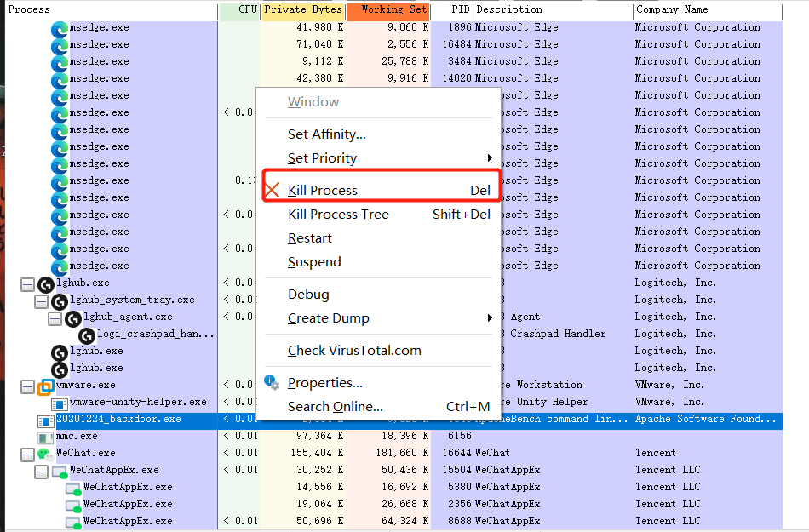Open Properties... from context menu
The width and height of the screenshot is (809, 532).
[378, 382]
